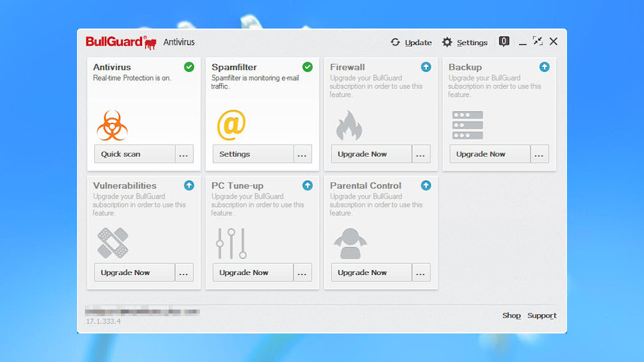Click version number 17.1.333.4
Viewport: 644px width, 362px height.
(103, 321)
